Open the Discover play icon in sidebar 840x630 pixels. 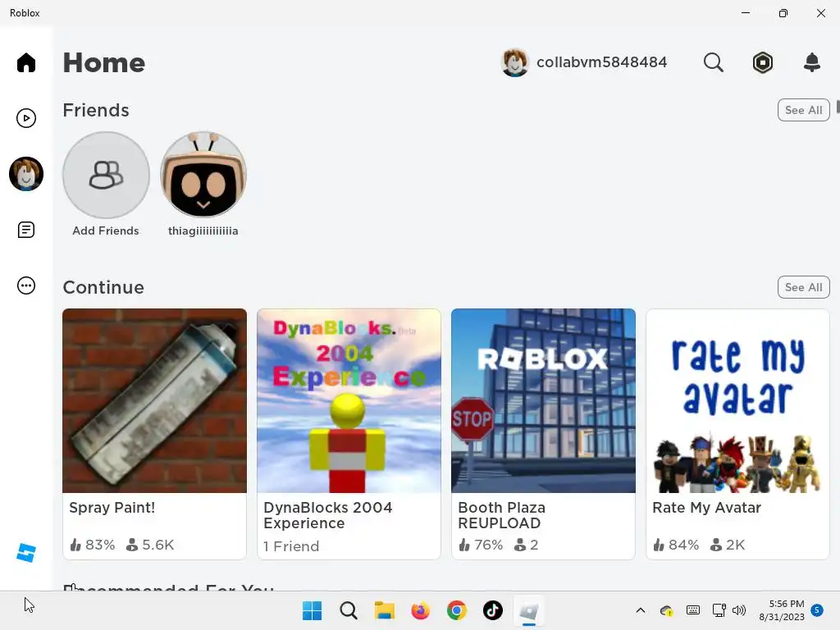click(x=25, y=118)
